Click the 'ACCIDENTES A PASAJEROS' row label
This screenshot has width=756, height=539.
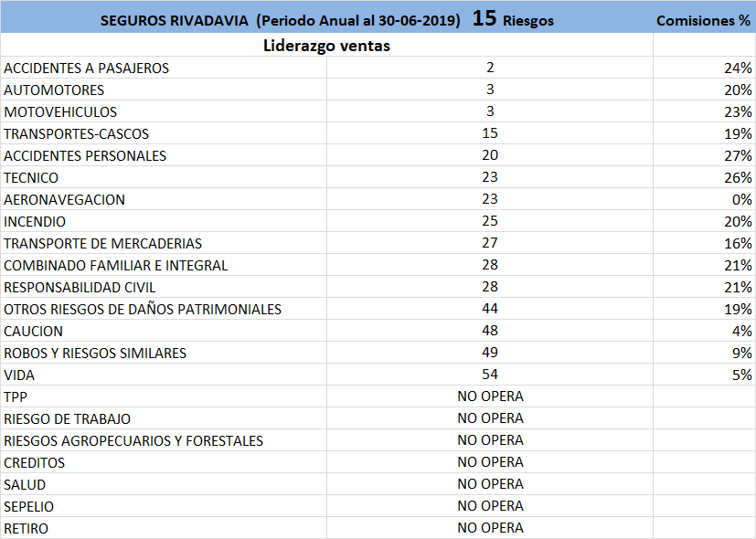(86, 68)
